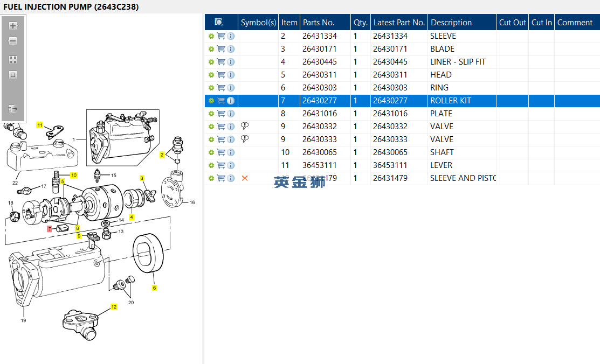Select callout 11 on the diagram
The height and width of the screenshot is (364, 600).
click(40, 125)
